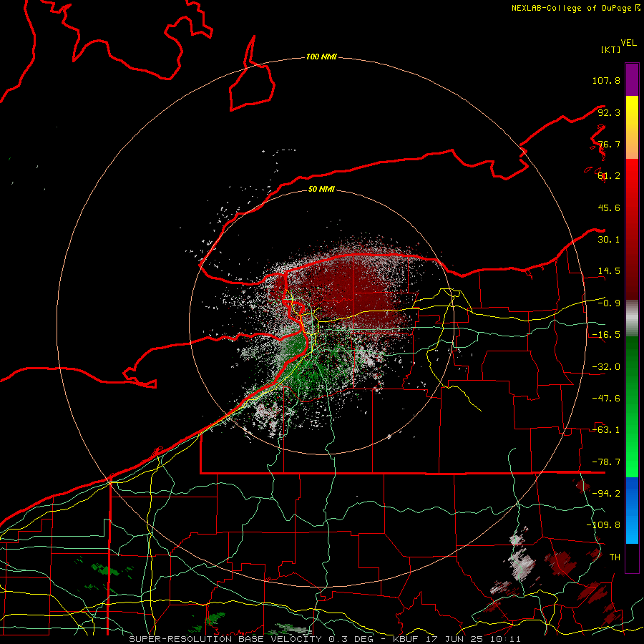Click the -47.6 legend value
Screen dimensions: 644x644
(606, 399)
